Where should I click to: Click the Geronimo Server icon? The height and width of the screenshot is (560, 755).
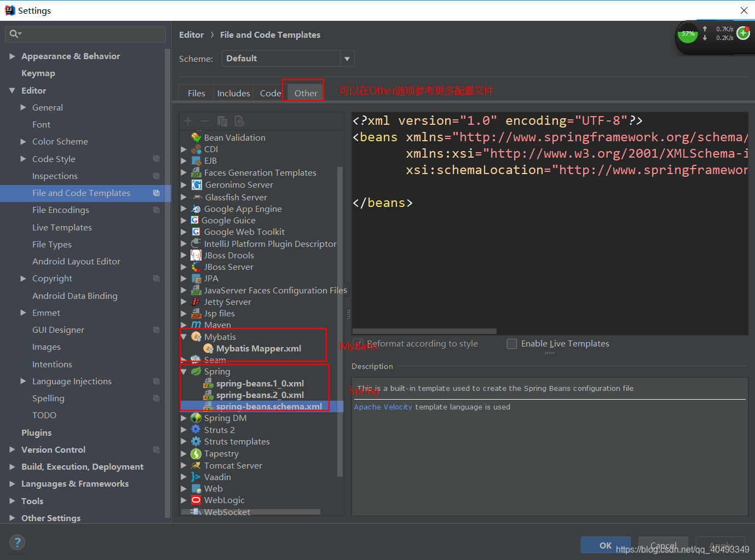pyautogui.click(x=197, y=184)
